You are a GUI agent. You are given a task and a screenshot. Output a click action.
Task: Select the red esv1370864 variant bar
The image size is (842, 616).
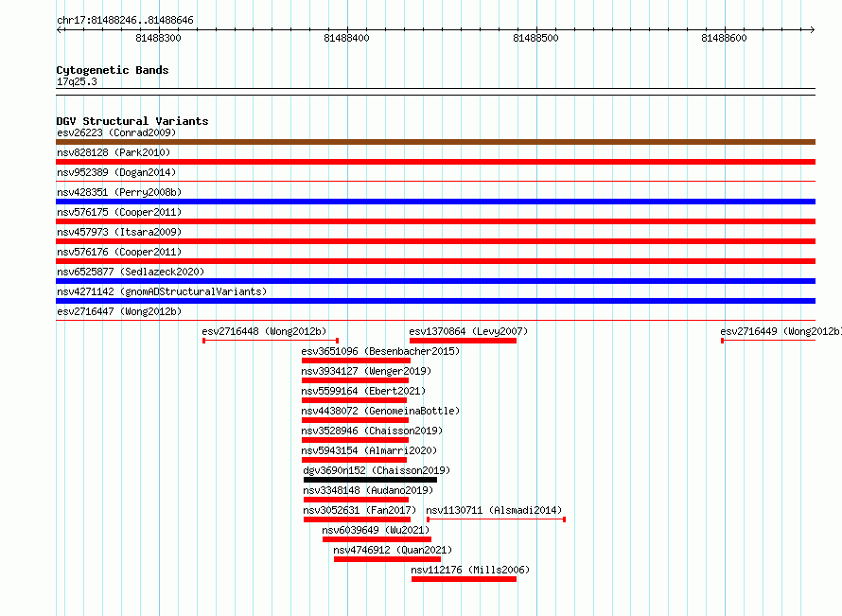point(463,341)
